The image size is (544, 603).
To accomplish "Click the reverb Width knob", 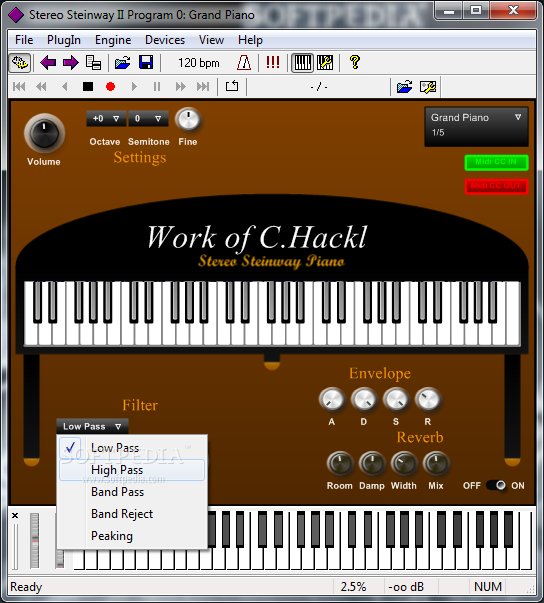I will pos(404,463).
